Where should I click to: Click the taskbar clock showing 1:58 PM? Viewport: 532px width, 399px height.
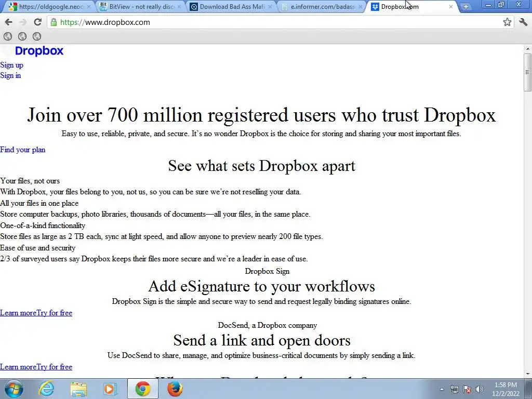tap(506, 389)
